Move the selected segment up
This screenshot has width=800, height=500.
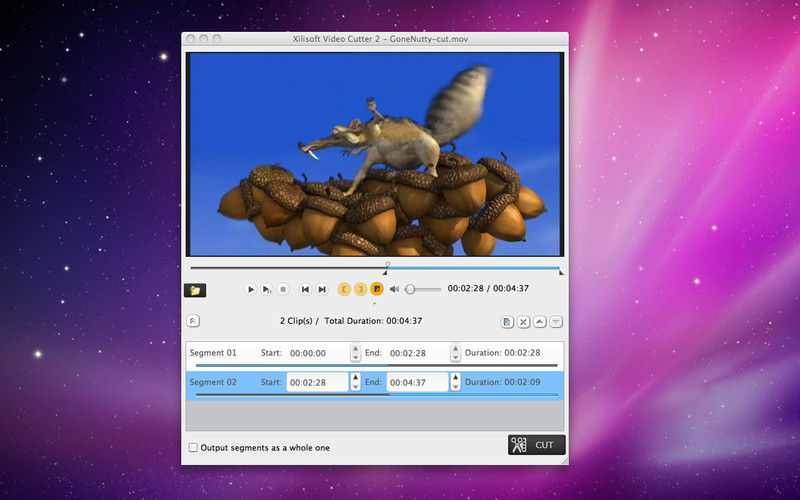540,322
